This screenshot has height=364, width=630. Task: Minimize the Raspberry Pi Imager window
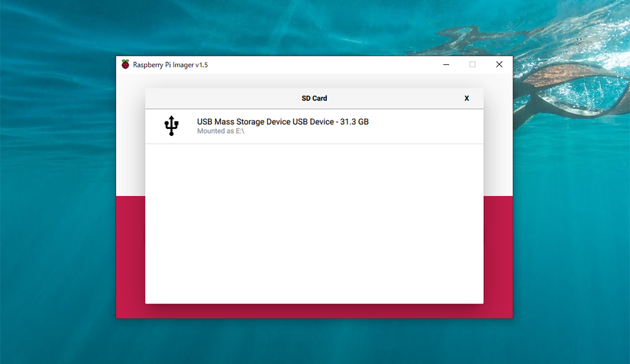coord(446,64)
